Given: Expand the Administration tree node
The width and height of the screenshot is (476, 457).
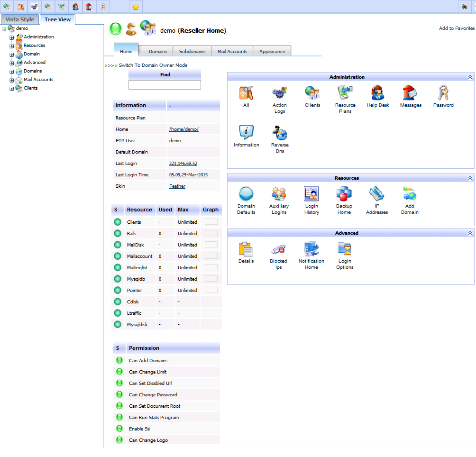Looking at the screenshot, I should point(11,37).
